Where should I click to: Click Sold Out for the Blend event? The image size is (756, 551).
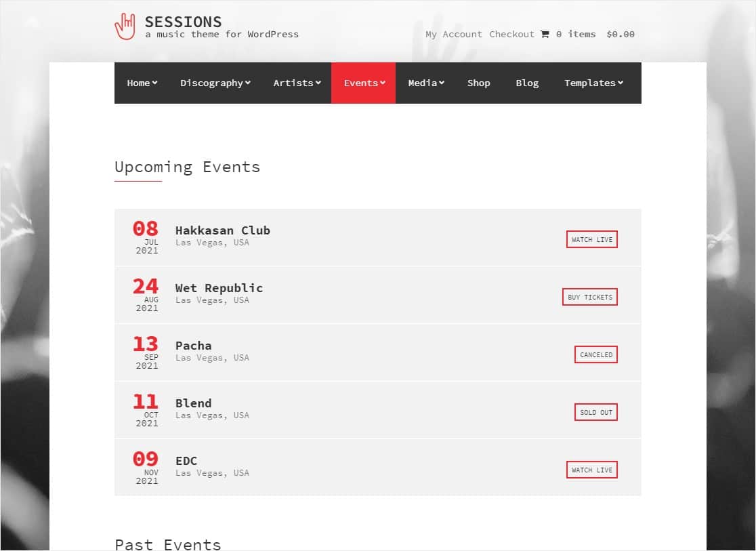pyautogui.click(x=595, y=411)
